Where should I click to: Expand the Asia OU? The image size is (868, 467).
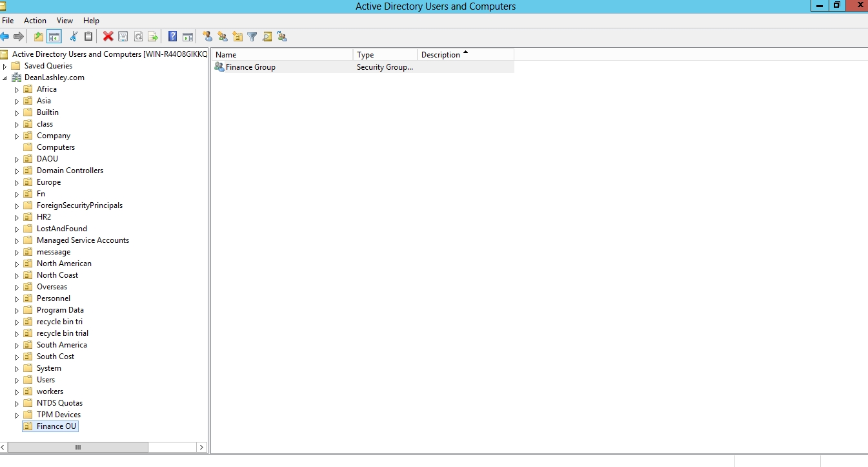coord(17,101)
